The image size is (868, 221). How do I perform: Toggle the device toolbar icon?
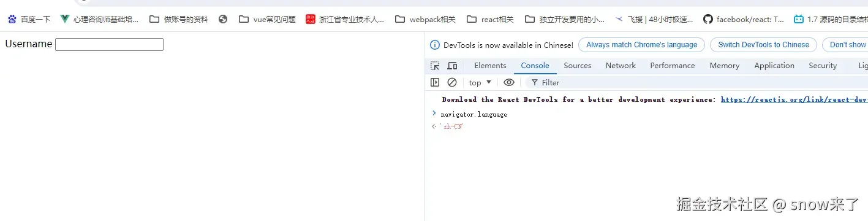(452, 66)
